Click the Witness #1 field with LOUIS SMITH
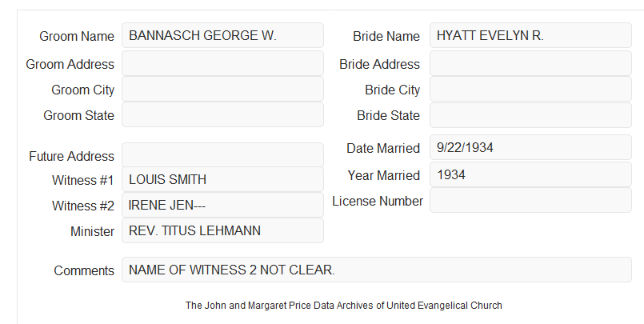The height and width of the screenshot is (324, 644). [x=222, y=179]
